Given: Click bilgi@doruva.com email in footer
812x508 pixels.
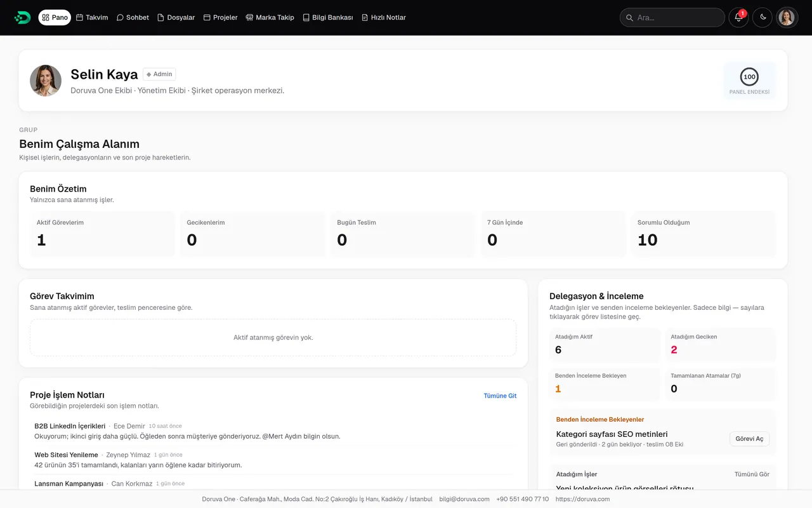Looking at the screenshot, I should pyautogui.click(x=464, y=499).
